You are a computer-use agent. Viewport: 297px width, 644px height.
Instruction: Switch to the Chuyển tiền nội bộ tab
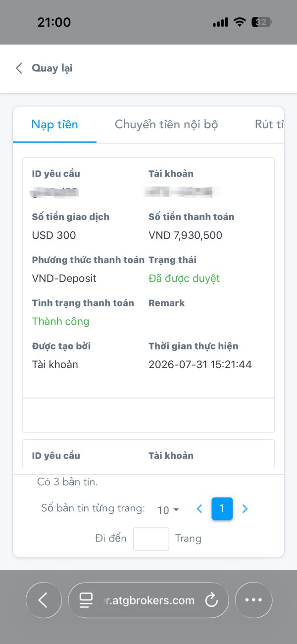click(x=166, y=124)
